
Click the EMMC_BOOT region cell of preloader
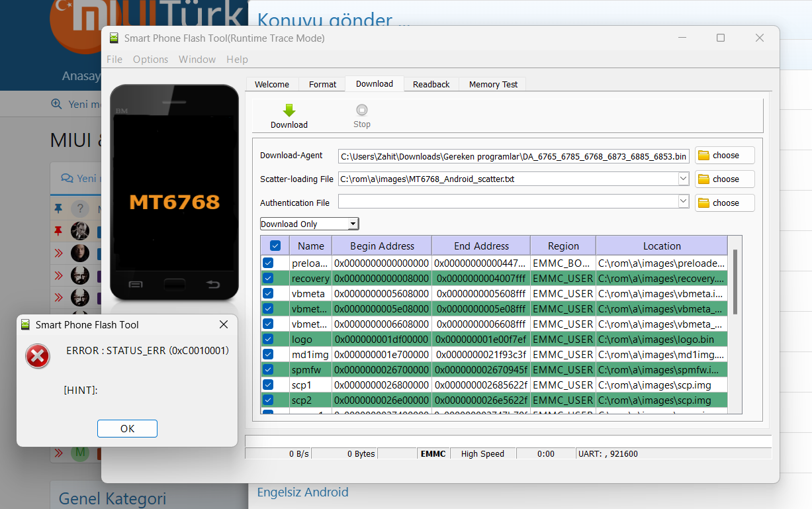563,263
